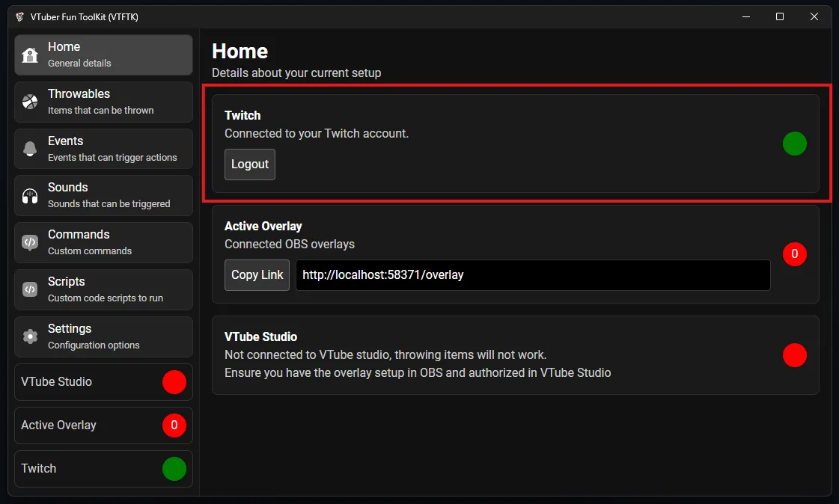
Task: Go to the Custom commands page
Action: (x=103, y=242)
